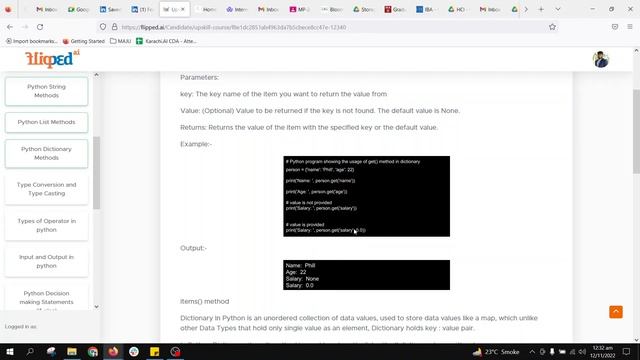640x360 pixels.
Task: Open File Explorer from the taskbar
Action: [72, 351]
